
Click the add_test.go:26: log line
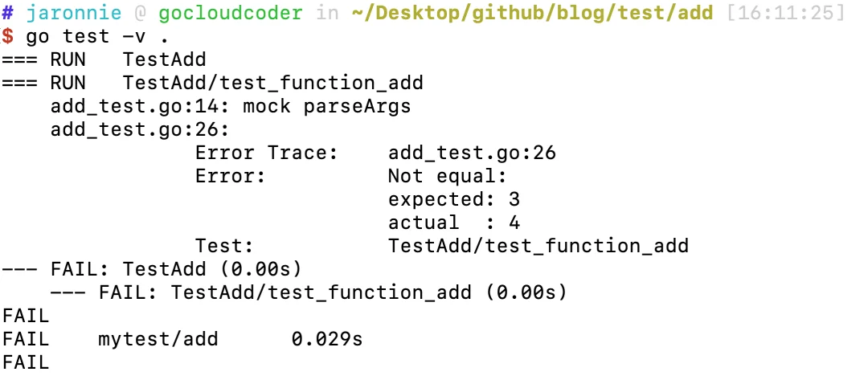click(x=140, y=129)
